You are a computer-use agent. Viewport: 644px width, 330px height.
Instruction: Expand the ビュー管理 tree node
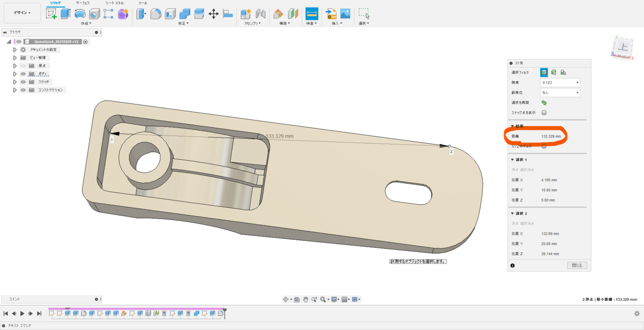click(x=15, y=58)
